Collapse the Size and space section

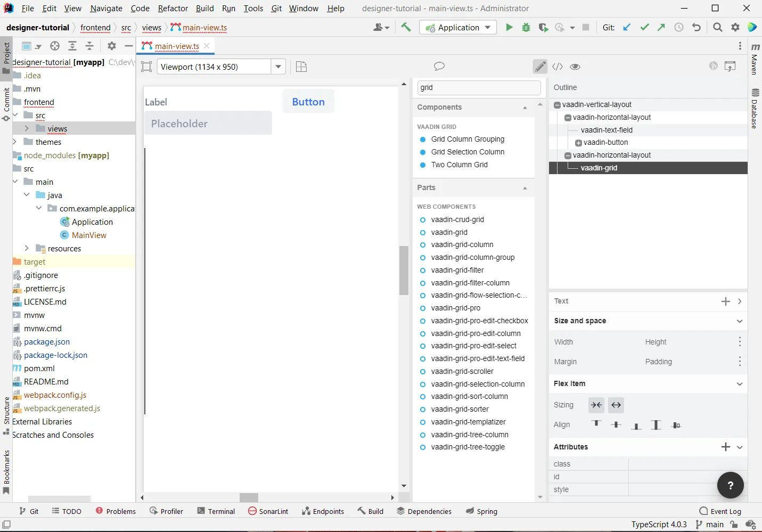pyautogui.click(x=740, y=321)
